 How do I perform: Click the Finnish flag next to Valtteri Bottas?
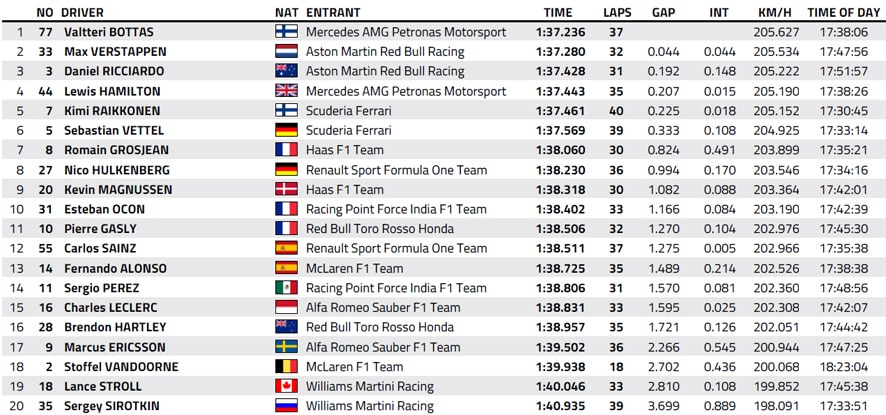pos(286,32)
